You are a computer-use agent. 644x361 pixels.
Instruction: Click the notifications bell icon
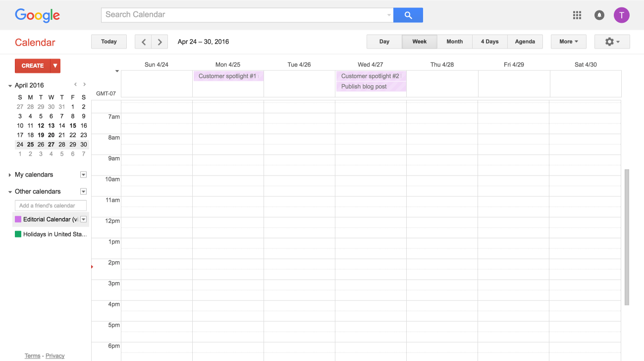pyautogui.click(x=599, y=15)
